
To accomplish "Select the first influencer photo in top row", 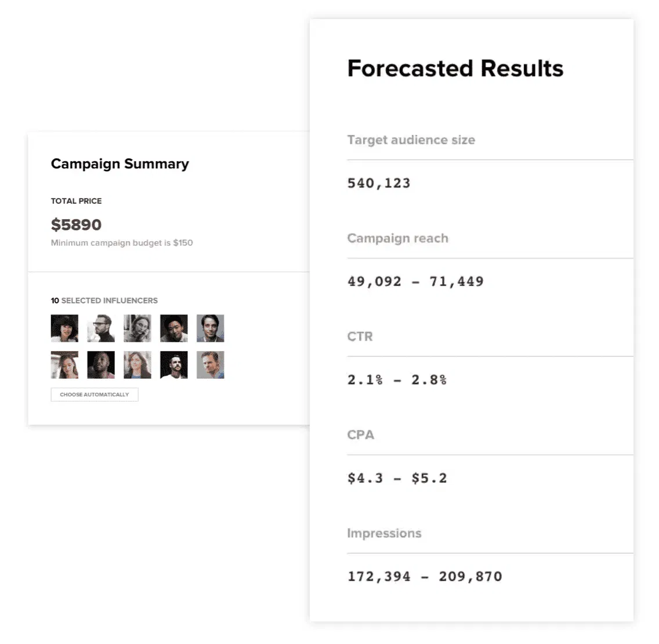I will (x=64, y=328).
